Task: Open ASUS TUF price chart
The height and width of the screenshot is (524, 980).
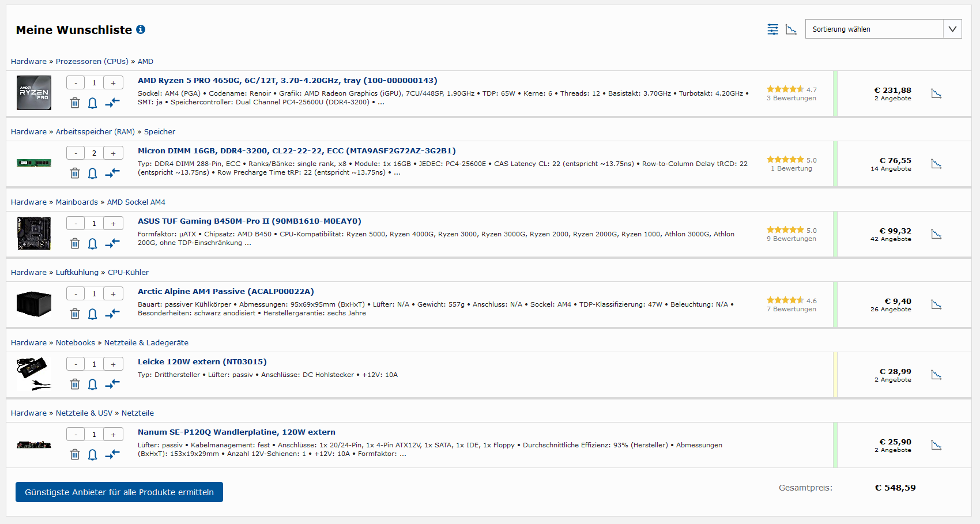Action: pos(936,234)
